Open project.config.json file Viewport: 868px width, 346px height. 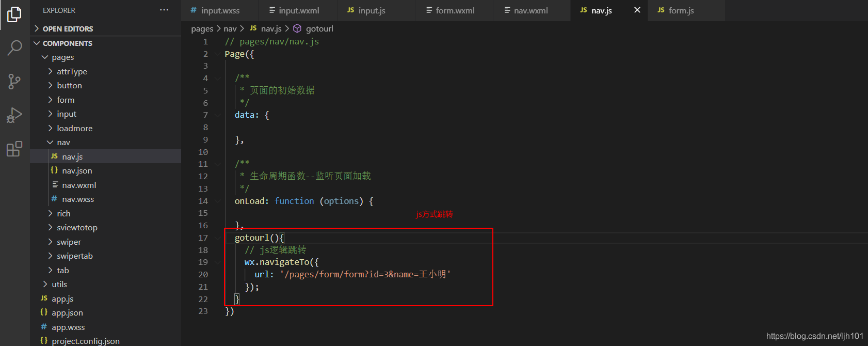105,341
